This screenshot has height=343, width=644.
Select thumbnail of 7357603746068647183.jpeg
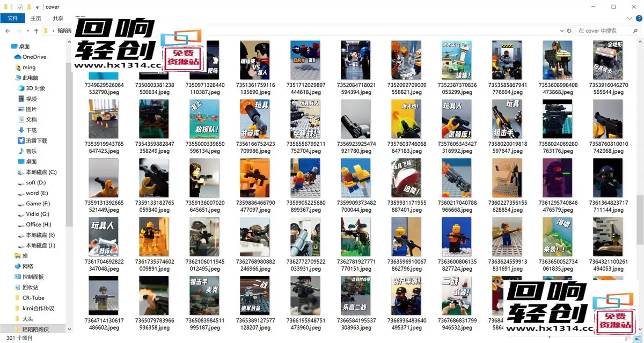point(406,119)
